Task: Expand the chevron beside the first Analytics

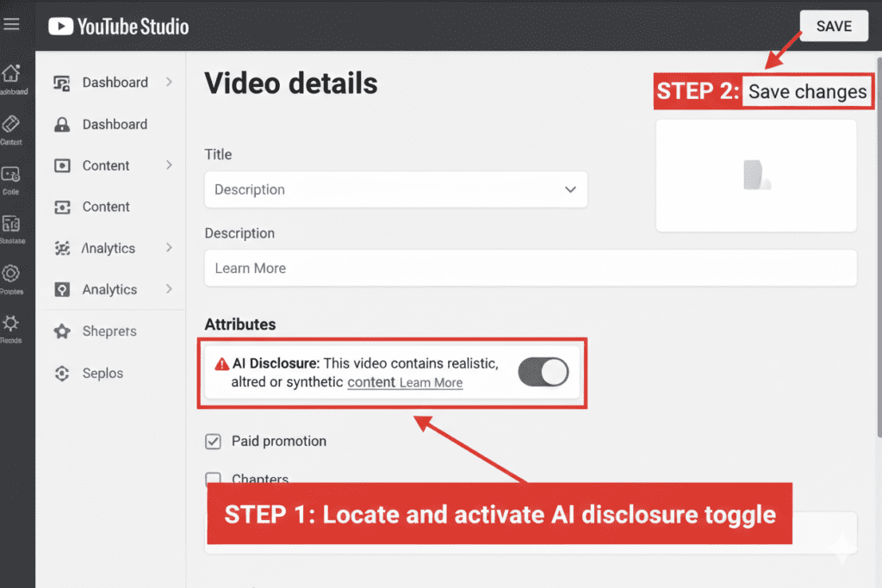Action: pyautogui.click(x=170, y=247)
